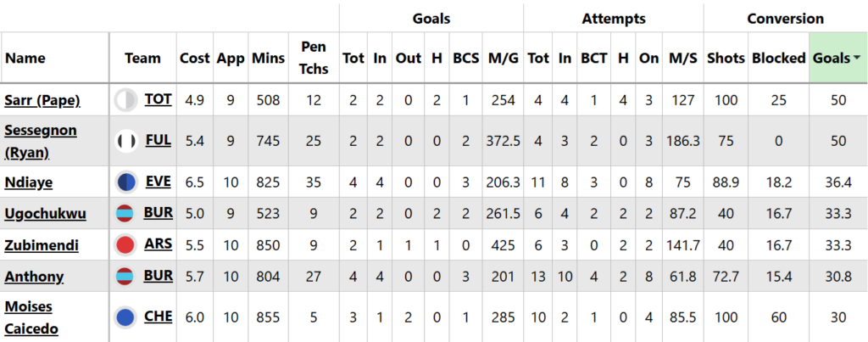Click the Tottenham club badge icon

click(126, 100)
